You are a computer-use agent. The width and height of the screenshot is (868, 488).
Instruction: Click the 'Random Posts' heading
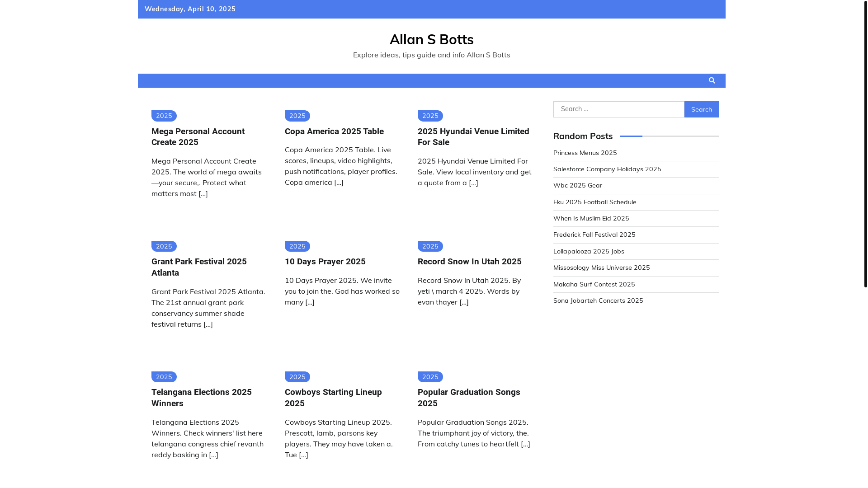tap(583, 136)
